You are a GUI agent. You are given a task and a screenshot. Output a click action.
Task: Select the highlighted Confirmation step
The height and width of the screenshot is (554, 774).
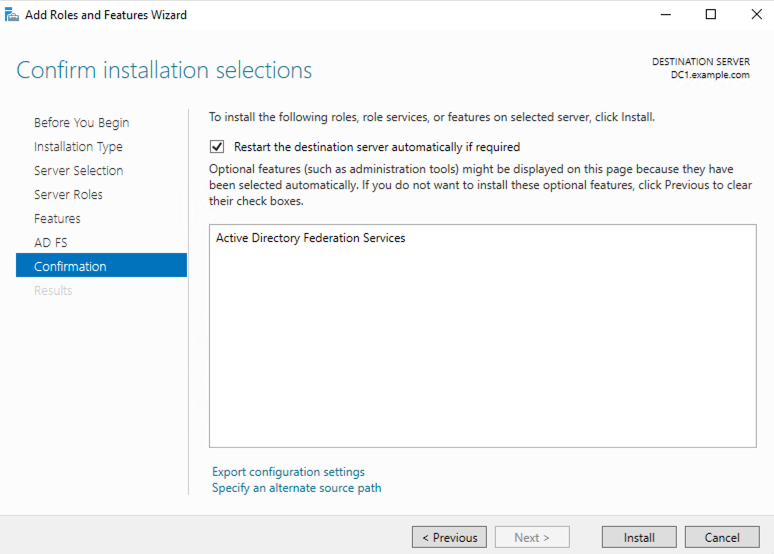click(x=101, y=266)
